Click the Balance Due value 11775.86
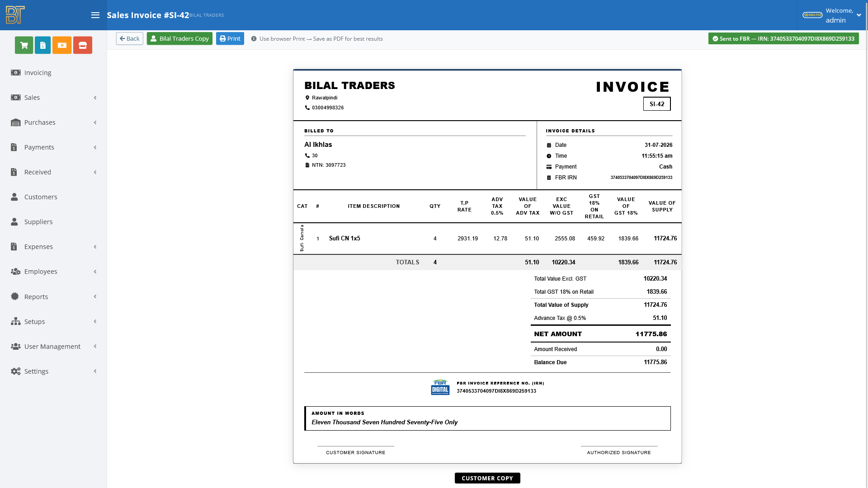The height and width of the screenshot is (488, 868). [x=655, y=362]
